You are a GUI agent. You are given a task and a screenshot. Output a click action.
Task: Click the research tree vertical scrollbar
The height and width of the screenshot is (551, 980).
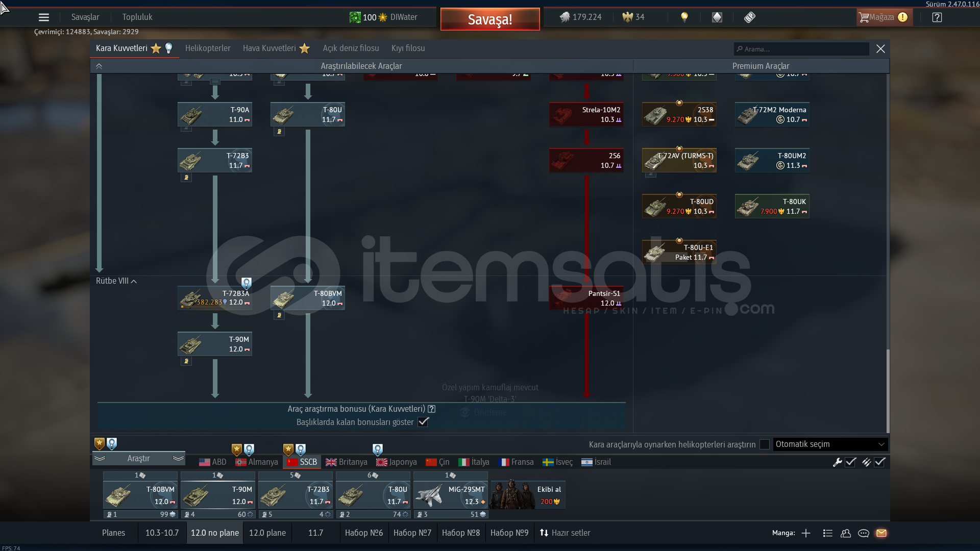[888, 390]
